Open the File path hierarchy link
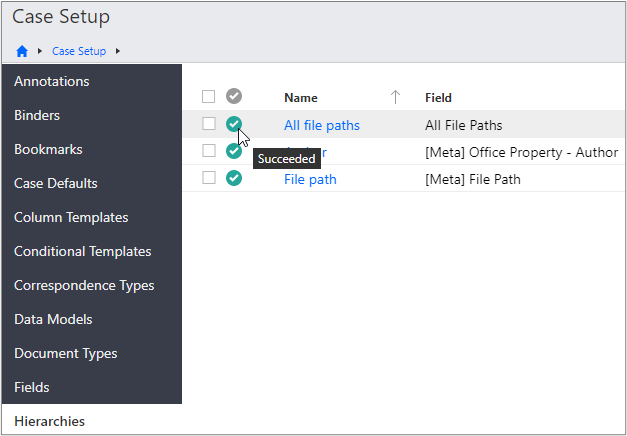Image resolution: width=627 pixels, height=436 pixels. point(310,179)
